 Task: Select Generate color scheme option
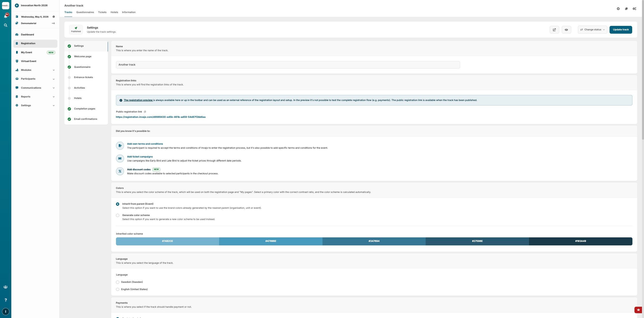117,215
